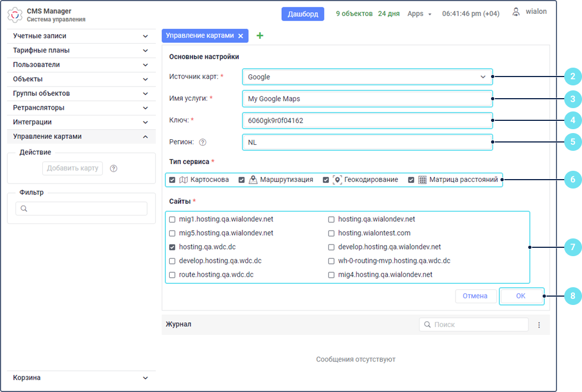Click help icon beside Добавить карту button
582x392 pixels.
coord(114,169)
